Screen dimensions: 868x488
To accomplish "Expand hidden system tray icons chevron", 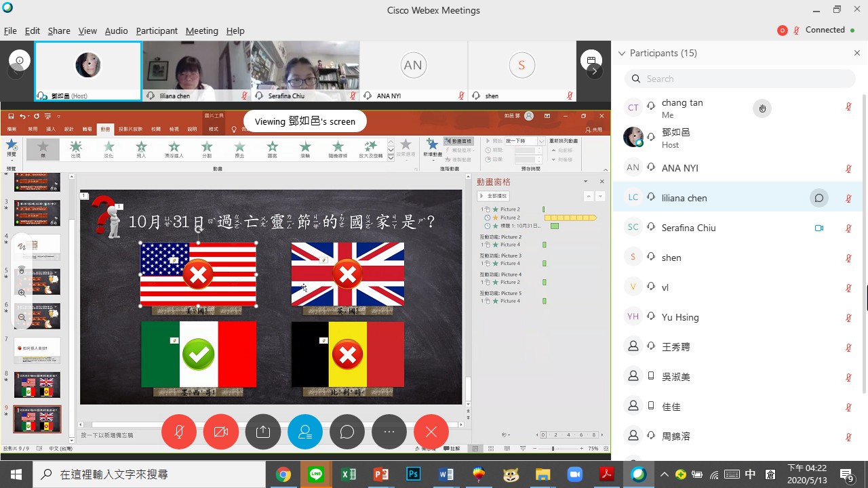I will pyautogui.click(x=664, y=474).
